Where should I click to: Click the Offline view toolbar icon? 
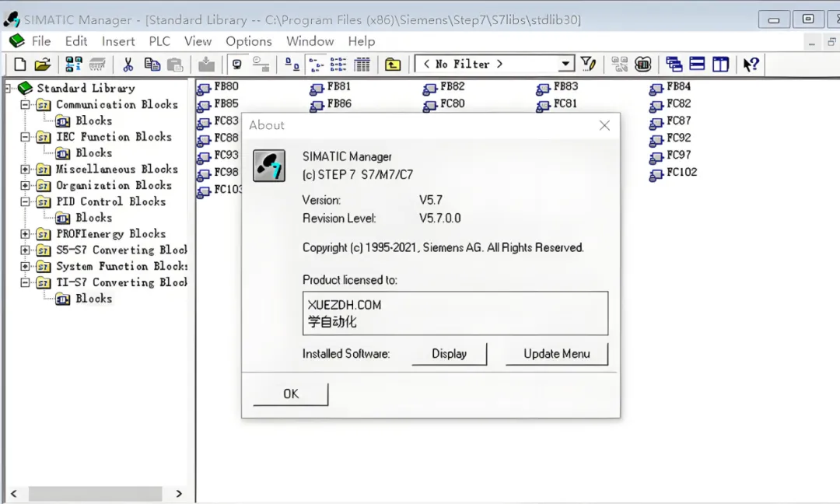point(261,65)
